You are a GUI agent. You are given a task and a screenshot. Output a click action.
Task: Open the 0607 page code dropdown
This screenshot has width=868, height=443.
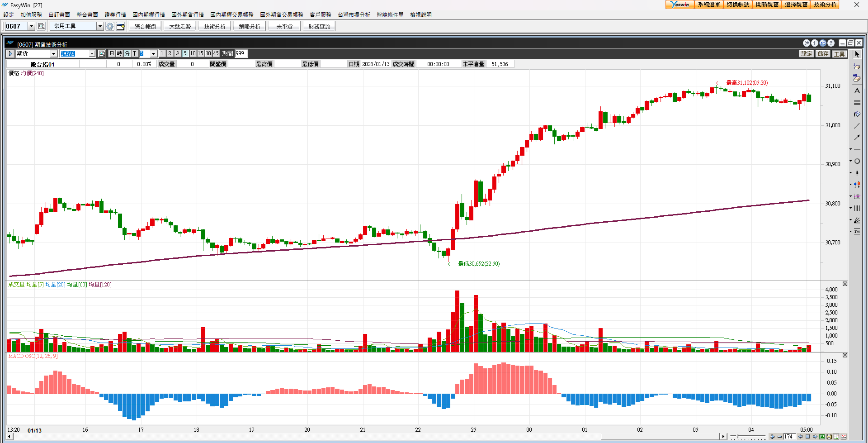coord(31,26)
